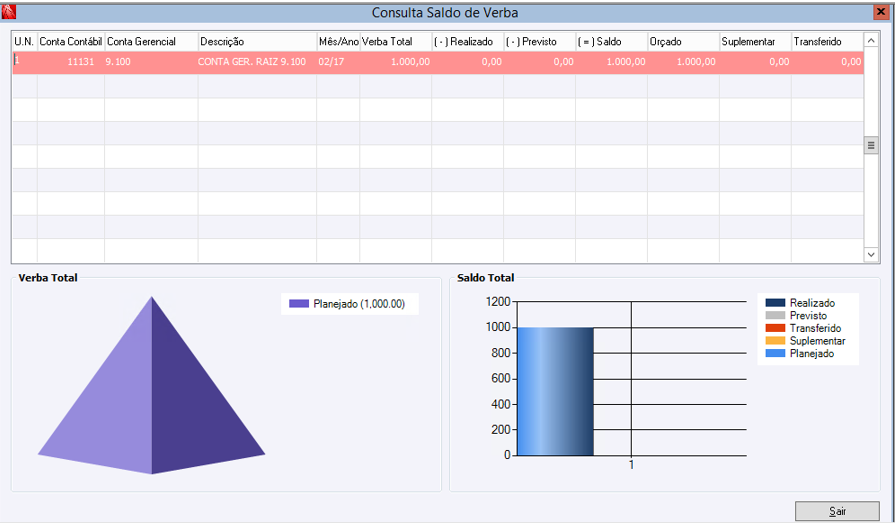Click the Sair button

pyautogui.click(x=837, y=511)
